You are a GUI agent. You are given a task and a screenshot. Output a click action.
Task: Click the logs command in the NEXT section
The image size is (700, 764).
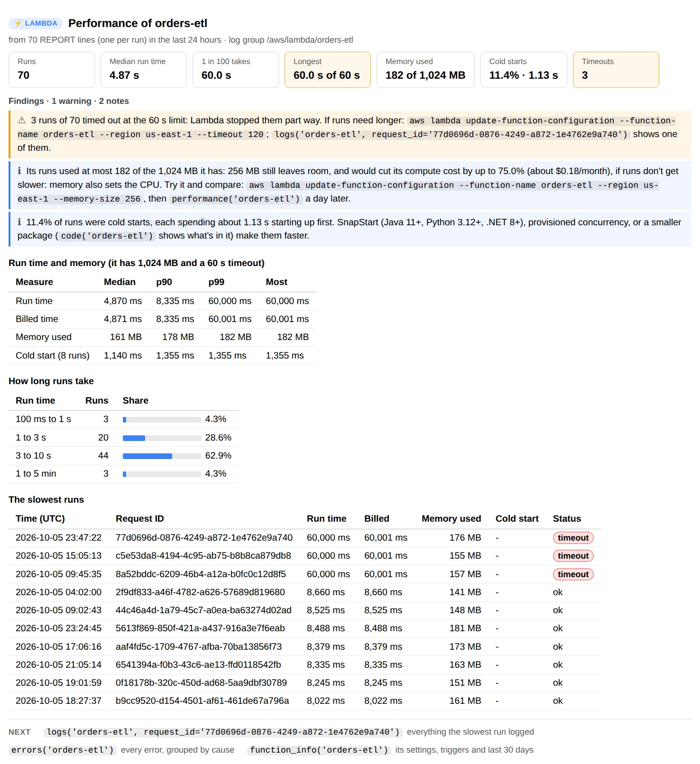(223, 732)
